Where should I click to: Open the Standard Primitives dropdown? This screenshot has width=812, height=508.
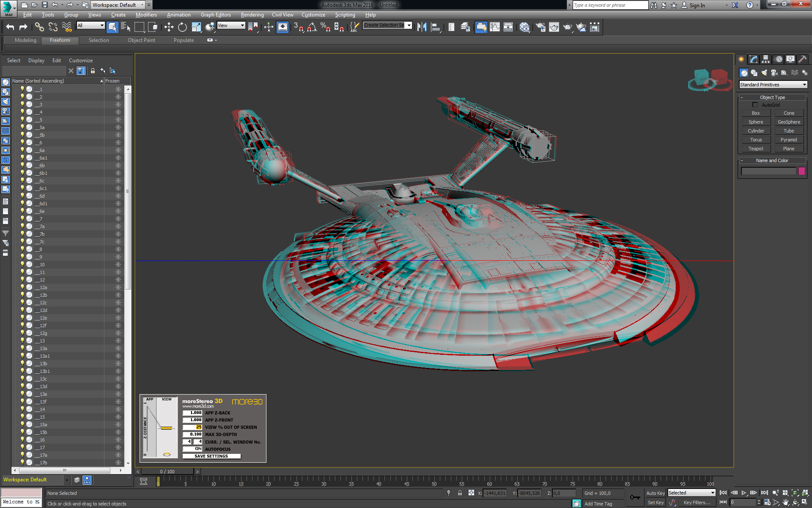[773, 85]
